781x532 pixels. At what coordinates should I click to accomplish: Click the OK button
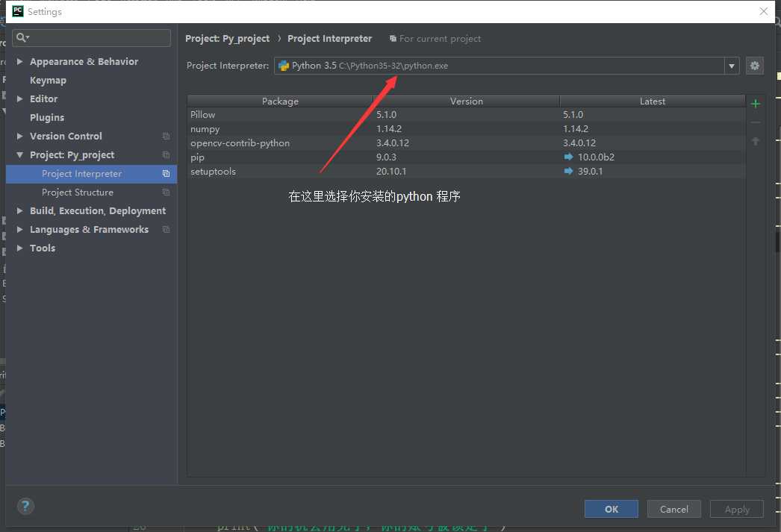(612, 509)
